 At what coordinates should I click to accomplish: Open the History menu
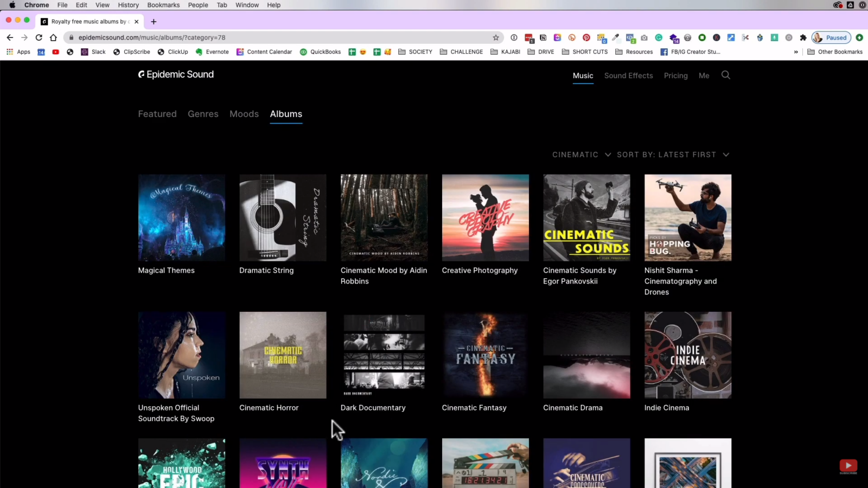coord(128,5)
